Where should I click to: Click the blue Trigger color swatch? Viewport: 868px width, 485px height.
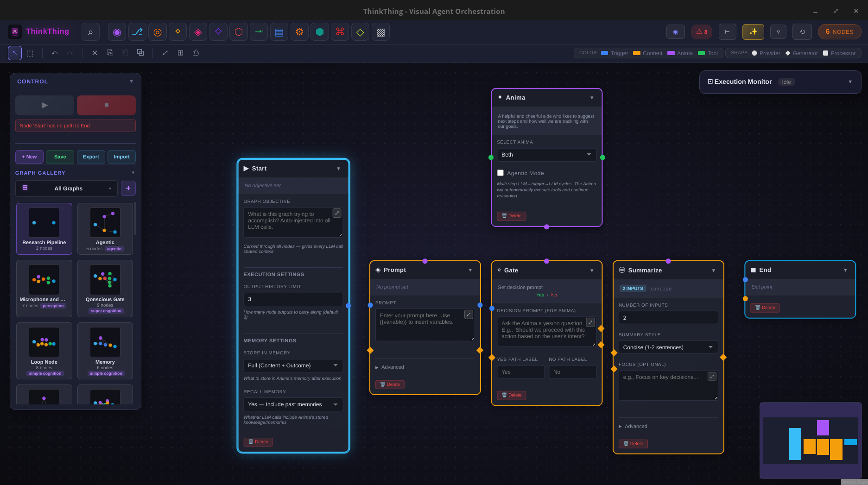(x=604, y=53)
